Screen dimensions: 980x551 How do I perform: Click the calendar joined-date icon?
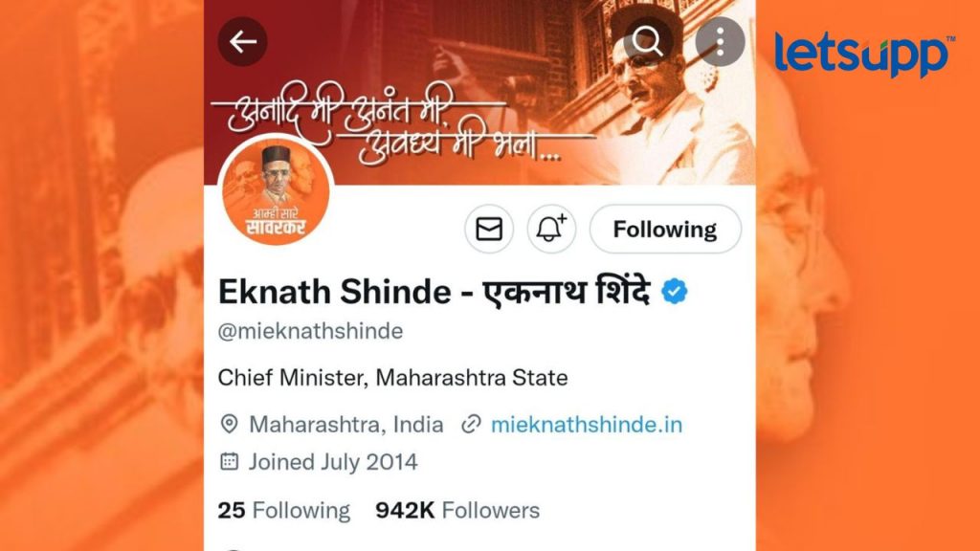[230, 462]
